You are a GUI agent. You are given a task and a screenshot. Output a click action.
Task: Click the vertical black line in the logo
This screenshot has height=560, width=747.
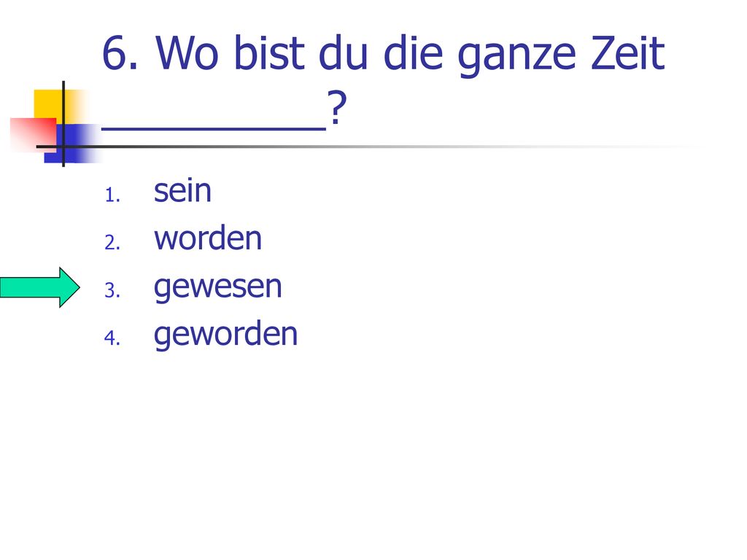63,124
